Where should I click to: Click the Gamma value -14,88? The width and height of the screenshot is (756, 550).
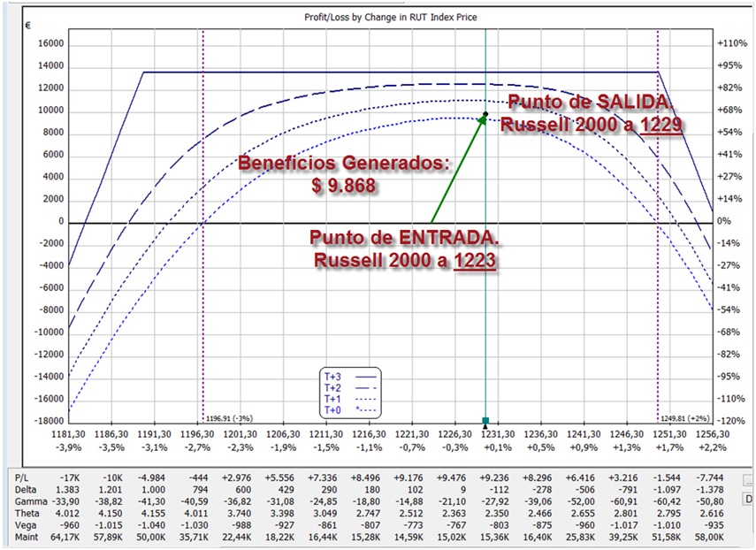pyautogui.click(x=409, y=501)
